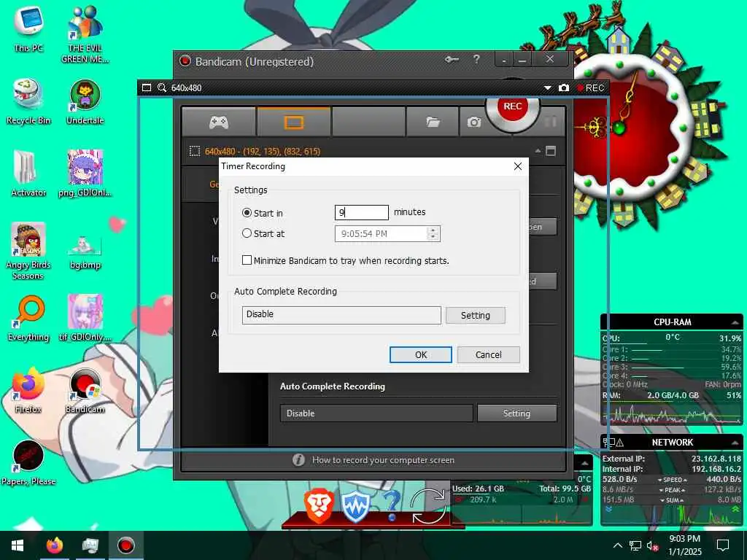747x560 pixels.
Task: Increase start time with up spinner arrow
Action: (433, 230)
